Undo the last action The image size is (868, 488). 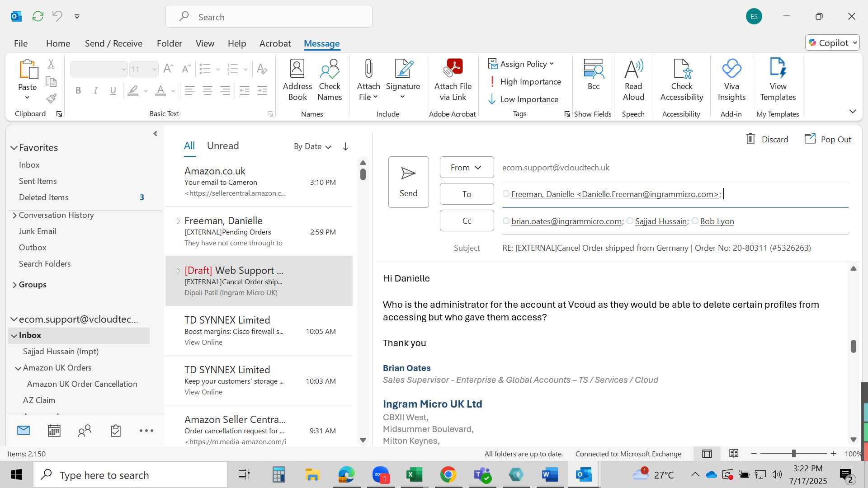coord(57,16)
